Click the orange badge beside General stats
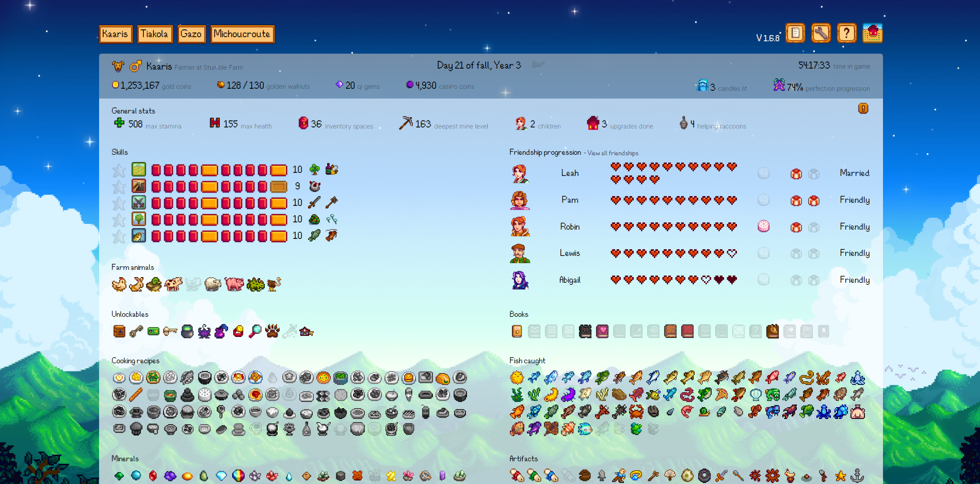This screenshot has height=484, width=980. coord(863,108)
